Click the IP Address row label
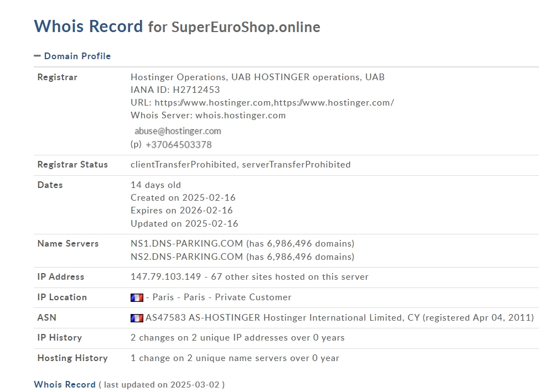The height and width of the screenshot is (392, 539). (61, 276)
